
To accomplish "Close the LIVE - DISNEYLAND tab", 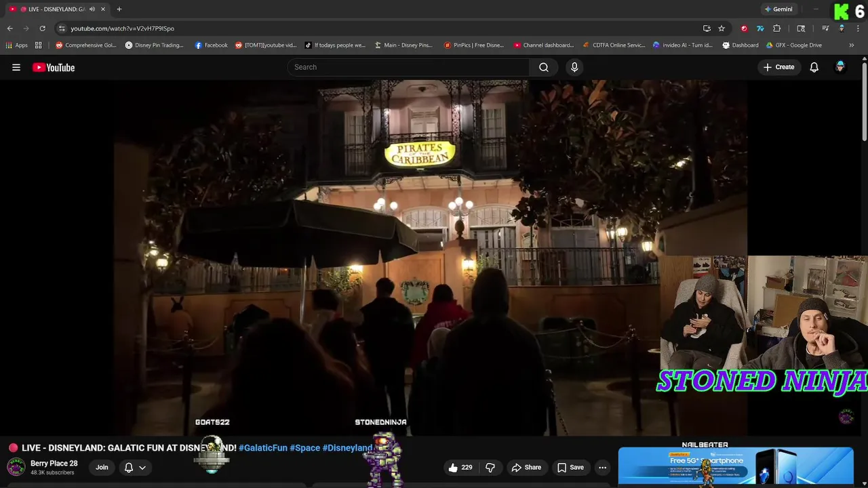I will coord(103,9).
